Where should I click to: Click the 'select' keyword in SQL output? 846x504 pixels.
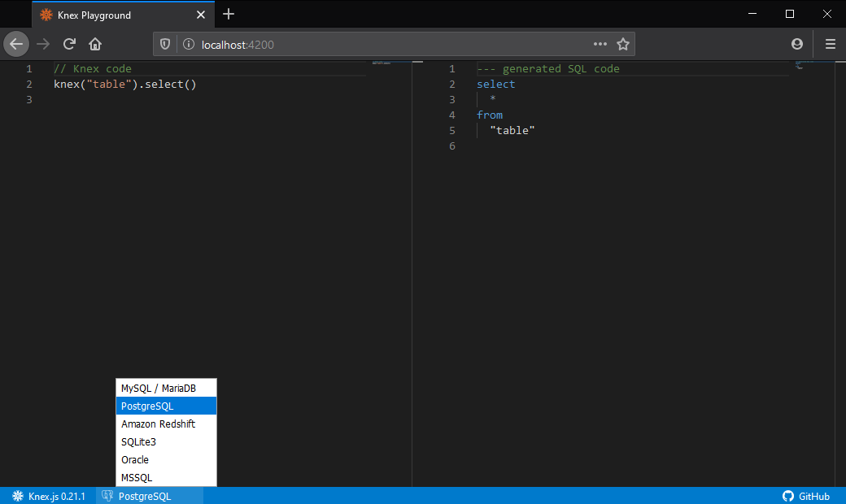496,84
